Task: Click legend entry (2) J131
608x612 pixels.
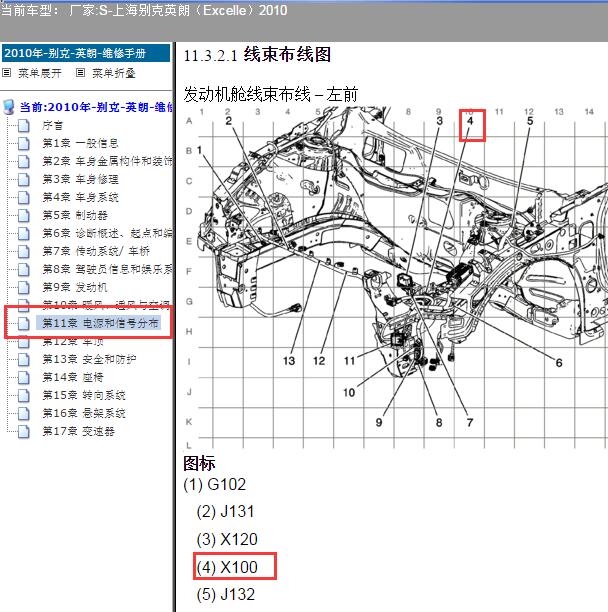Action: tap(226, 511)
